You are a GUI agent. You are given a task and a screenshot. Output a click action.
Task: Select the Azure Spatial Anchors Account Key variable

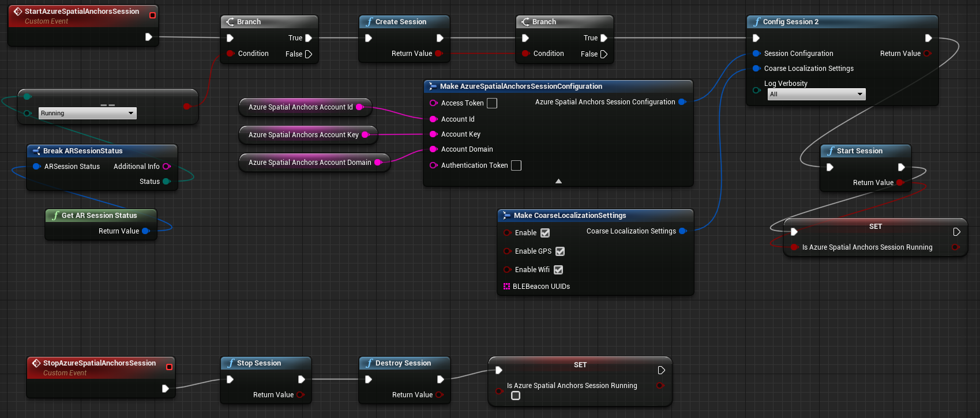309,135
